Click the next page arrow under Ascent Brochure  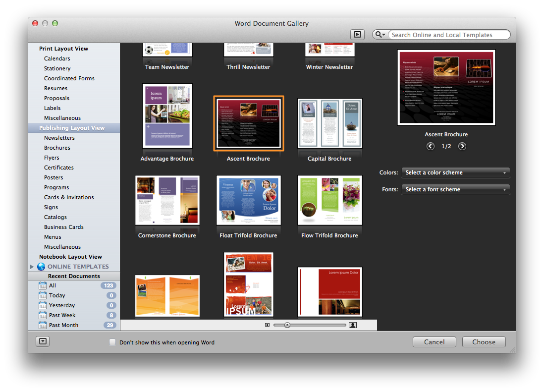click(x=462, y=146)
